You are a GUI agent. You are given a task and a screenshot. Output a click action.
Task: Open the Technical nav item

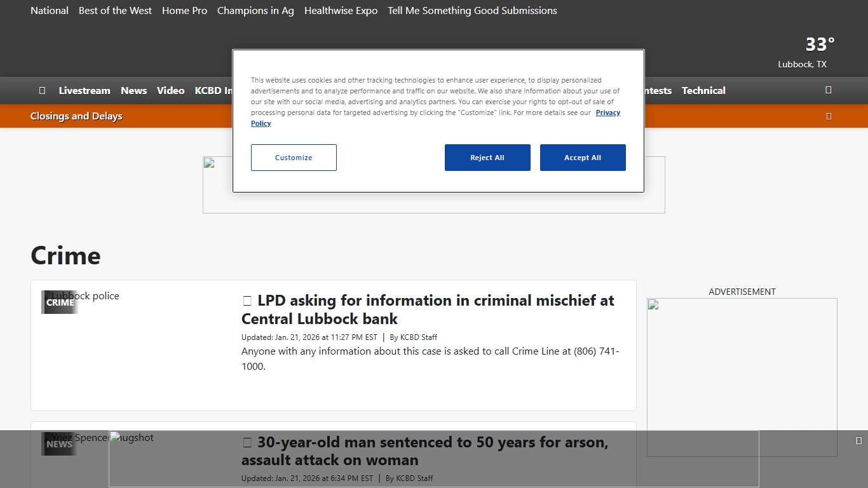(x=703, y=90)
